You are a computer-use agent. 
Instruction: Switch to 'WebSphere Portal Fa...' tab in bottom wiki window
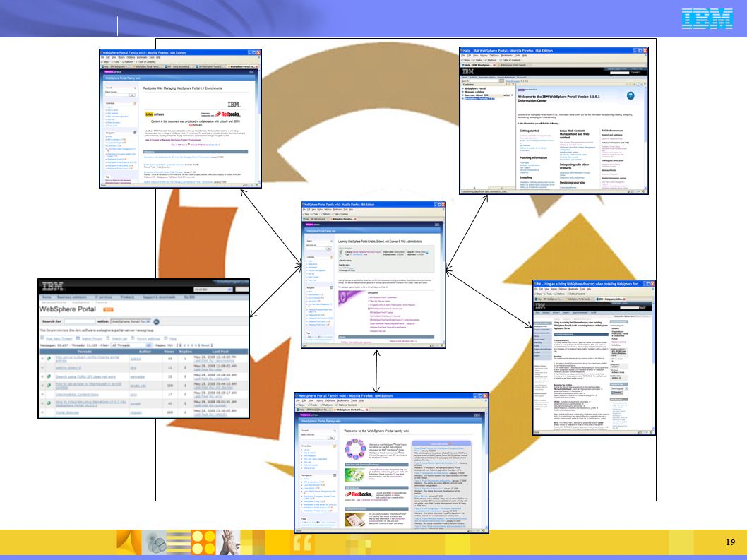click(x=350, y=410)
